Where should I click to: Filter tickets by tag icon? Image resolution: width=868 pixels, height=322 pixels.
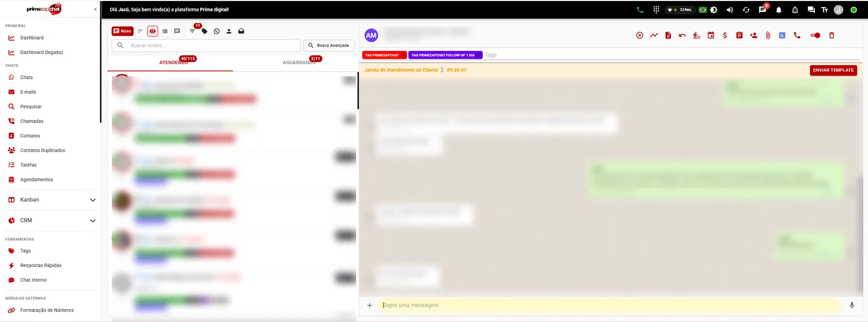[205, 31]
